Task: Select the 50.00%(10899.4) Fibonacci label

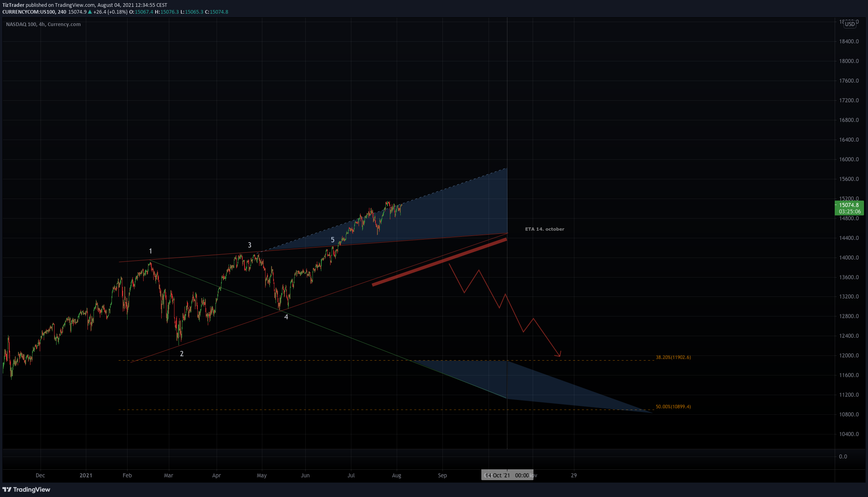Action: (x=673, y=406)
